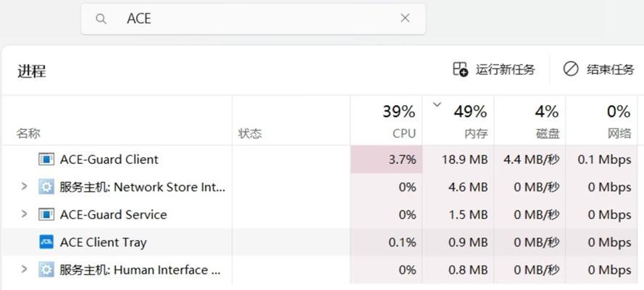The height and width of the screenshot is (290, 644).
Task: Click the ACE Client Tray blue icon
Action: [46, 242]
